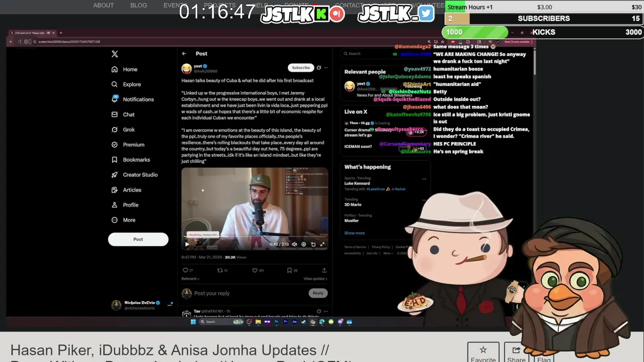Expand video to fullscreen
Image resolution: width=644 pixels, height=362 pixels.
(x=323, y=244)
